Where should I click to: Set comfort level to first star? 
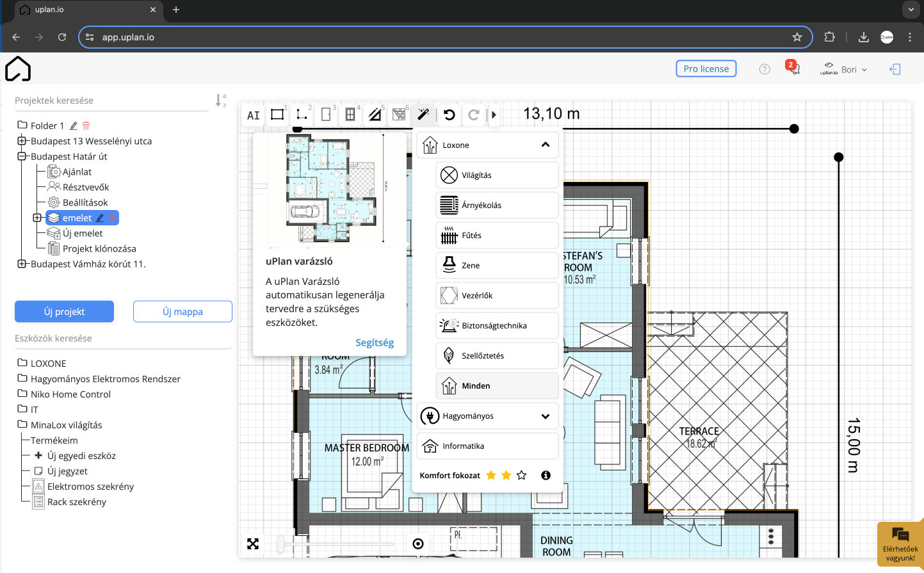491,475
